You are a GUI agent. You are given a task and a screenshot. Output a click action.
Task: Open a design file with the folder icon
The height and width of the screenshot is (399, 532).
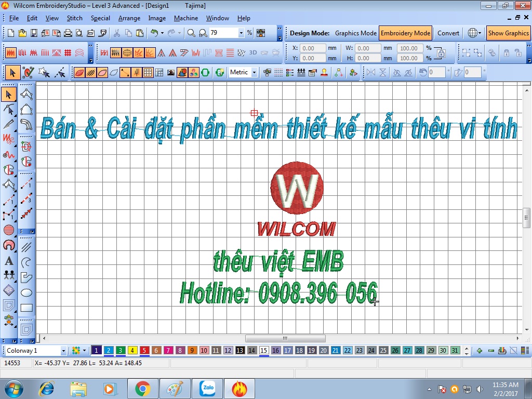pyautogui.click(x=22, y=33)
